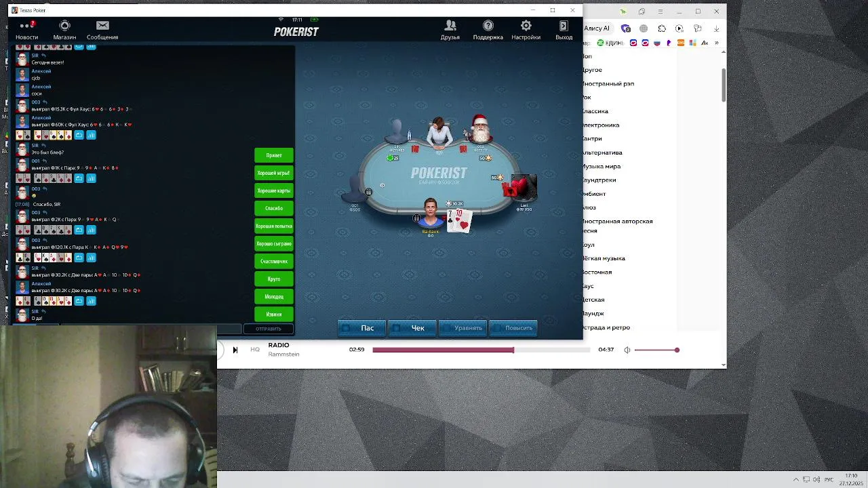Screen dimensions: 868x488
Task: Send quick phrase Счастливчик
Action: (x=274, y=261)
